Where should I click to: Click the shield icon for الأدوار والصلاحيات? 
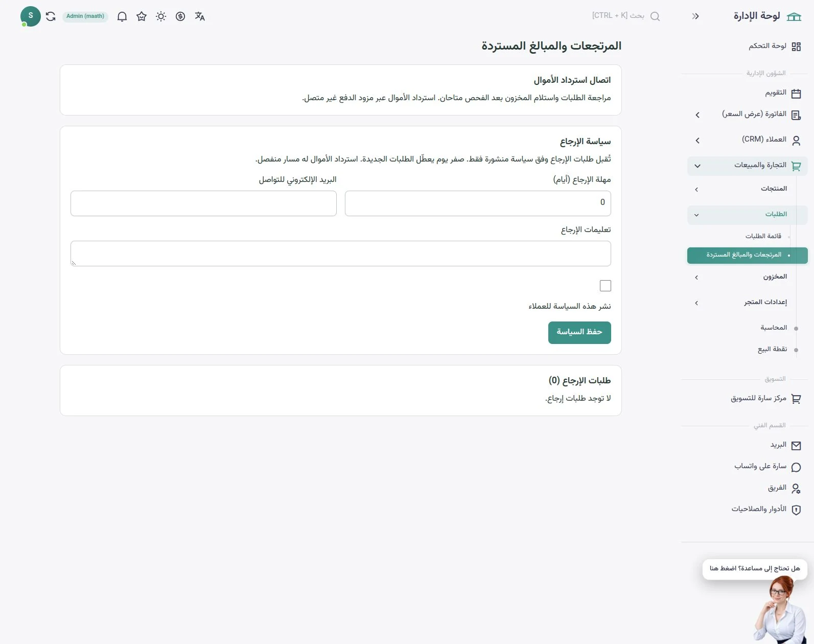coord(796,510)
